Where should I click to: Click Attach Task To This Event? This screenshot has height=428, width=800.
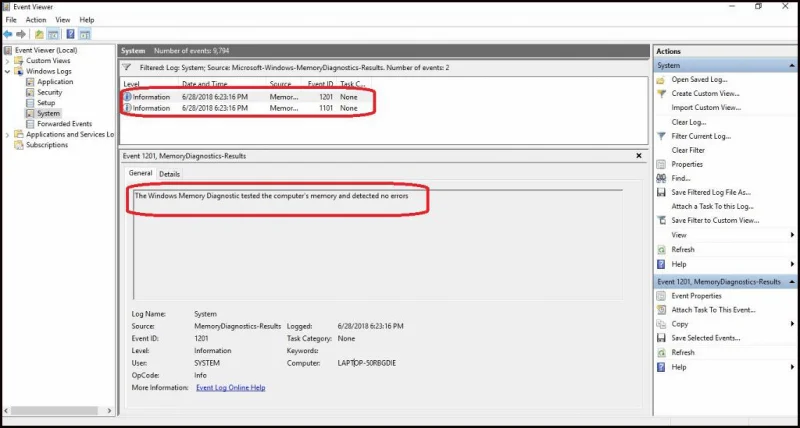pyautogui.click(x=713, y=310)
